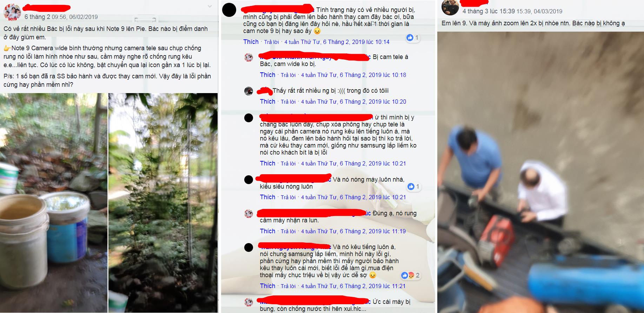Screen dimensions: 644x313
Task: Click 'Thích' under the 10:20 comment
Action: pos(267,102)
